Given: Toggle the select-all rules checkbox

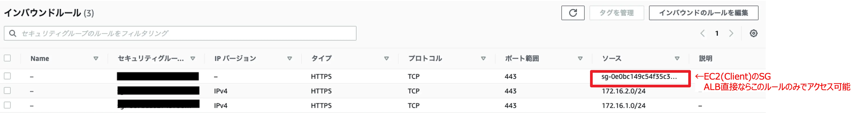Looking at the screenshot, I should tap(7, 58).
